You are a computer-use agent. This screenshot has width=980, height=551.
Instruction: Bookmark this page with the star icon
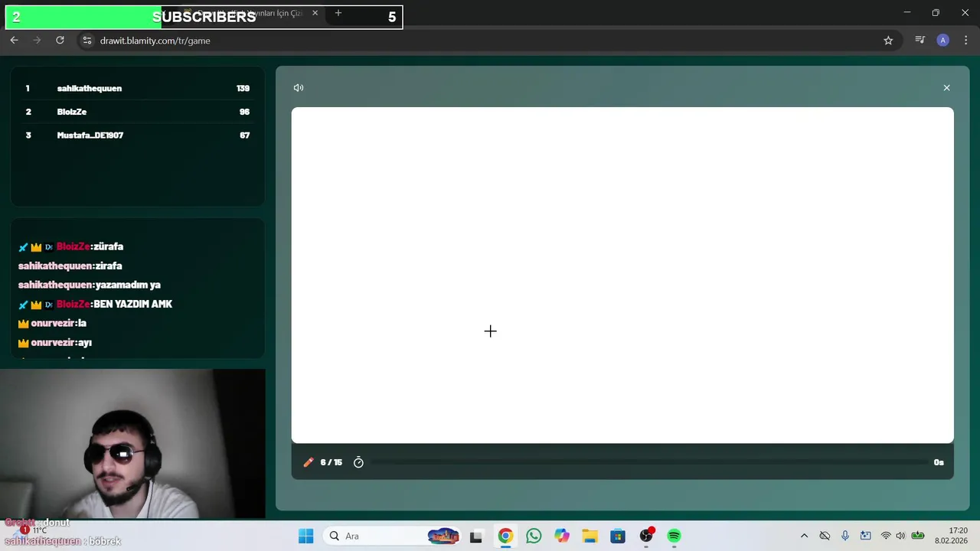point(888,41)
